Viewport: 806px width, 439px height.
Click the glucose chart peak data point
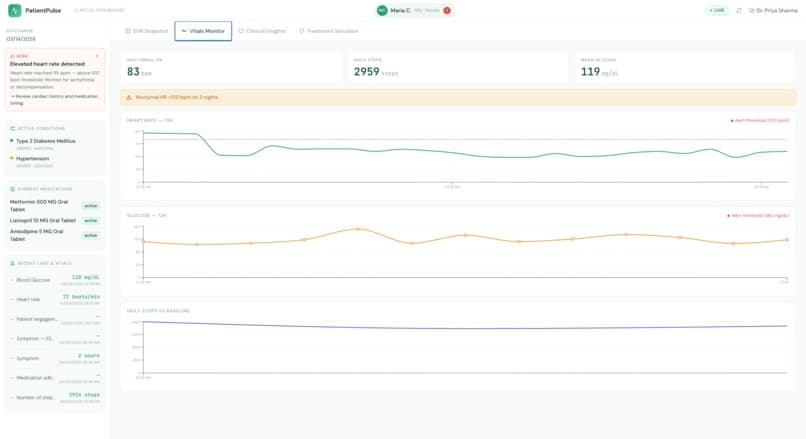pyautogui.click(x=358, y=229)
